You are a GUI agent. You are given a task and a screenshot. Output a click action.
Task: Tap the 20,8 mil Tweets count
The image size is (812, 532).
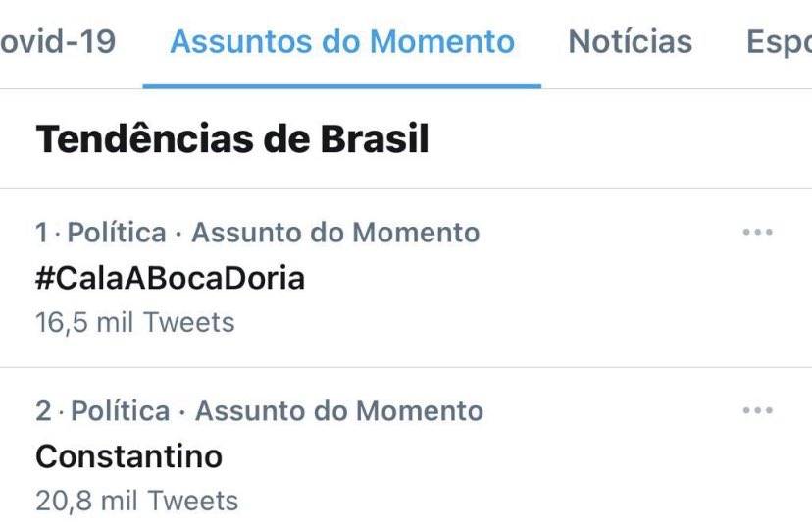point(137,501)
